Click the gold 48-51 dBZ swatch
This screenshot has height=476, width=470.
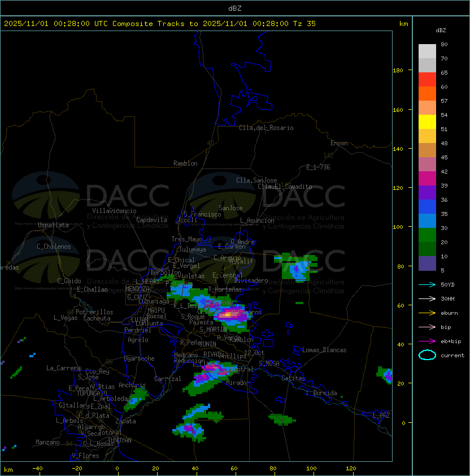click(427, 136)
